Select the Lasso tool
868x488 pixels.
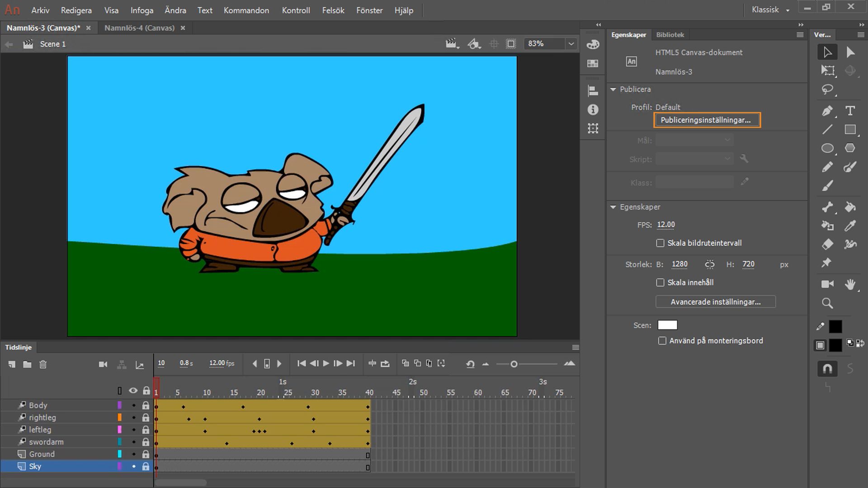(827, 89)
